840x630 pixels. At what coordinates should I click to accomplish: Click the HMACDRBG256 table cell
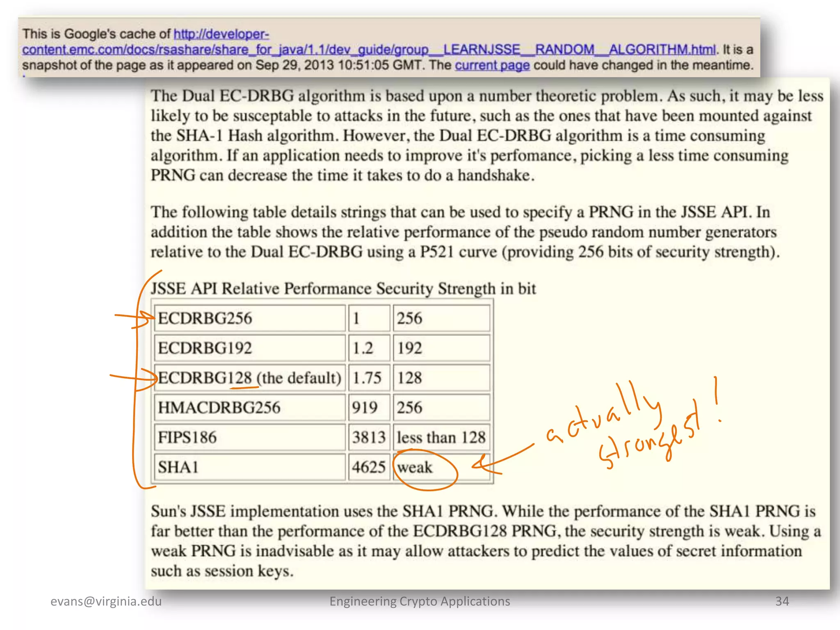click(249, 408)
